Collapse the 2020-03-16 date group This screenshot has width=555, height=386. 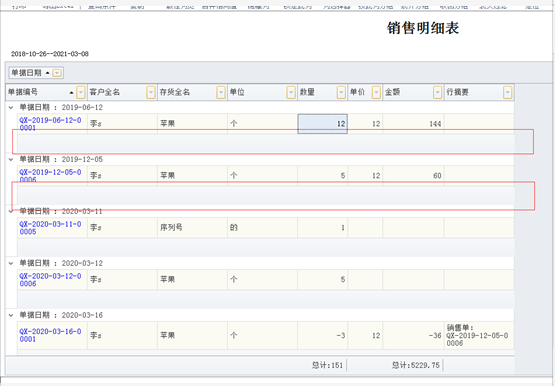[x=11, y=315]
